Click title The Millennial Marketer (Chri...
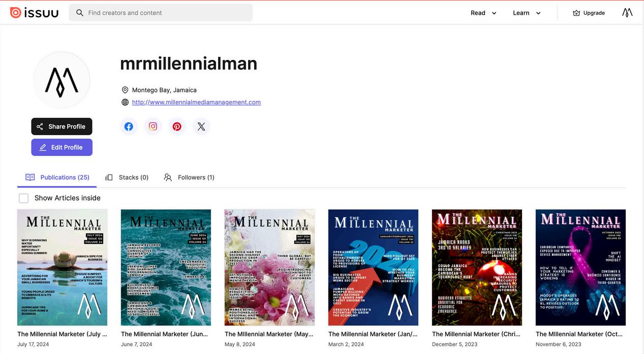 point(476,334)
